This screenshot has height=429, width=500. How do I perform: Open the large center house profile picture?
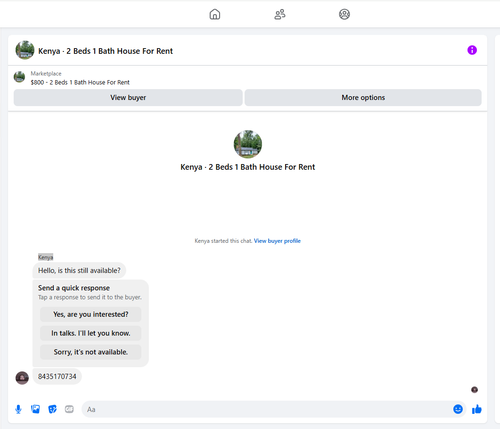tap(248, 144)
